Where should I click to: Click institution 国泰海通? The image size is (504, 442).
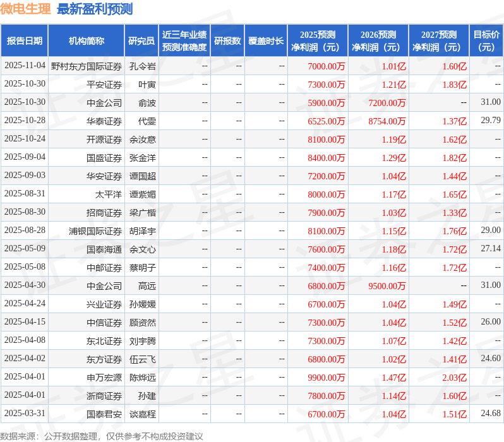[104, 250]
